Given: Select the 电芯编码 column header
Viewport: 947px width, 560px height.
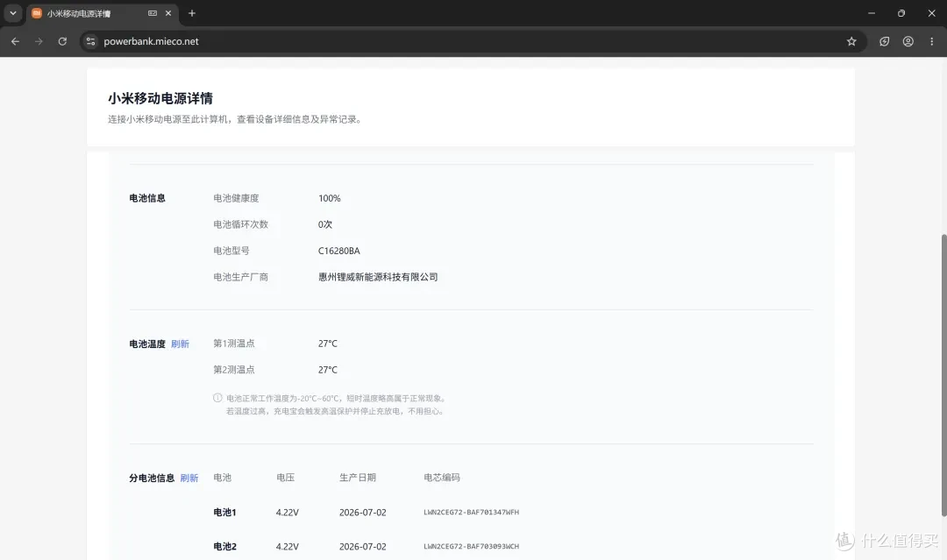Looking at the screenshot, I should point(441,478).
